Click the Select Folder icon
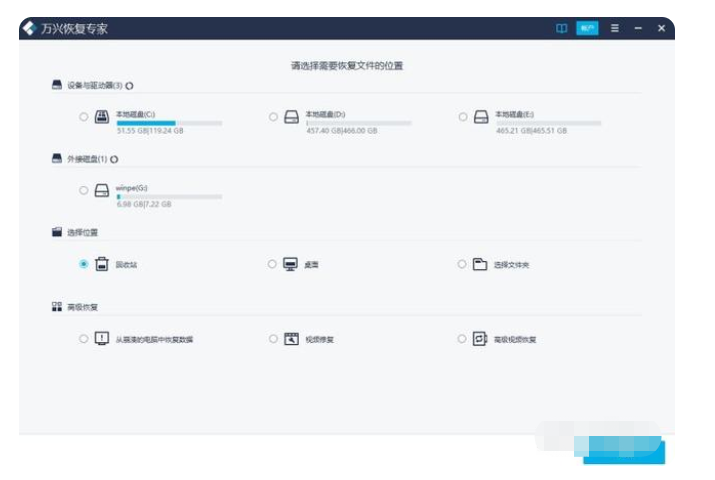Image resolution: width=715 pixels, height=480 pixels. [x=480, y=264]
